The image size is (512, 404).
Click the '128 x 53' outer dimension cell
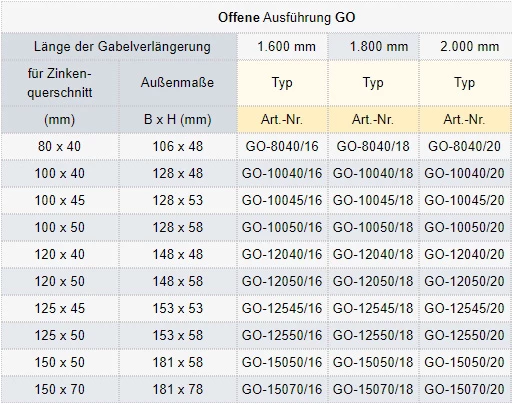tap(178, 200)
